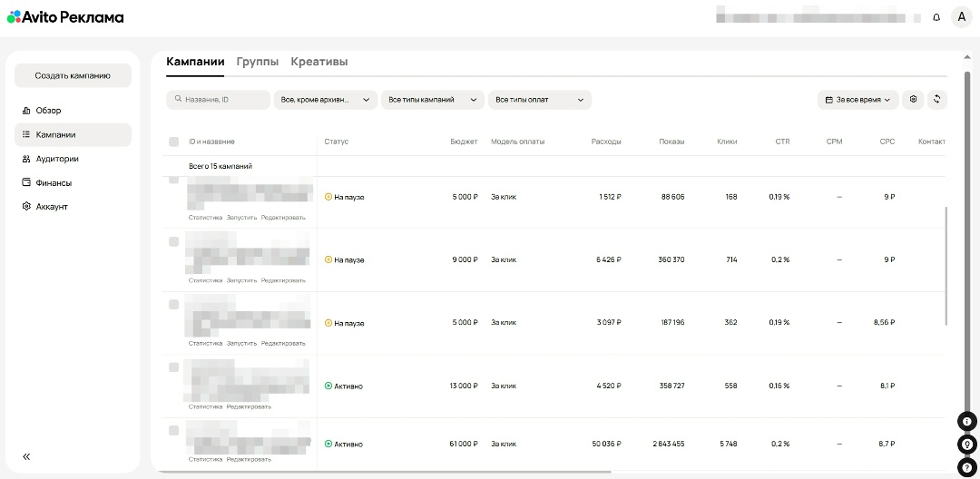Select the checkbox for 13 000 ₽ campaign
The height and width of the screenshot is (479, 980).
(x=174, y=367)
